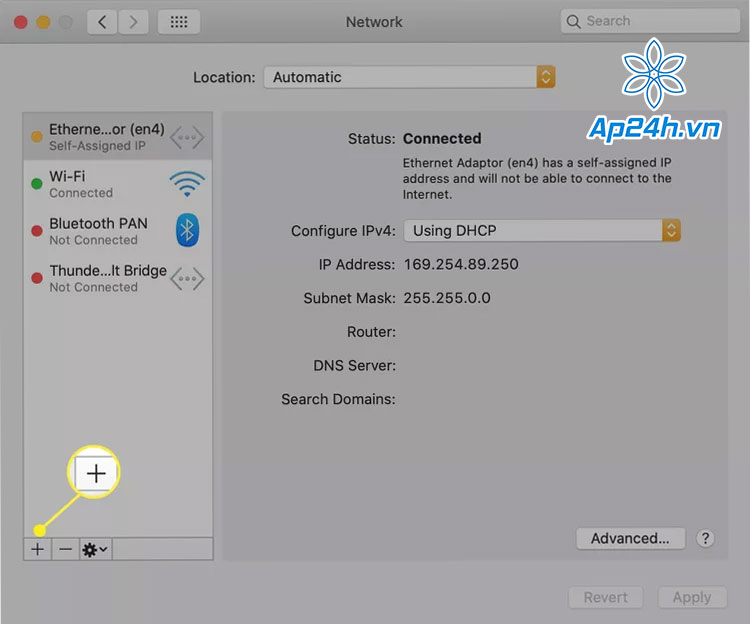Go forward with the right arrow button
Image resolution: width=750 pixels, height=624 pixels.
point(133,22)
